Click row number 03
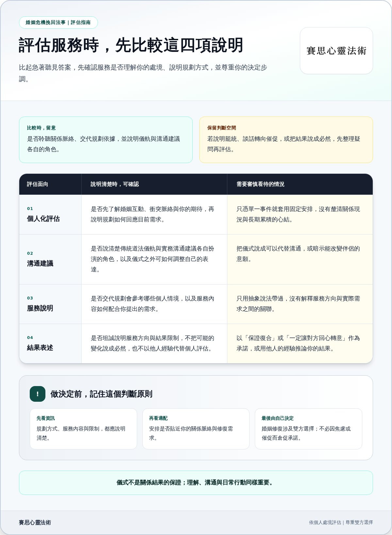This screenshot has width=392, height=535. point(30,298)
